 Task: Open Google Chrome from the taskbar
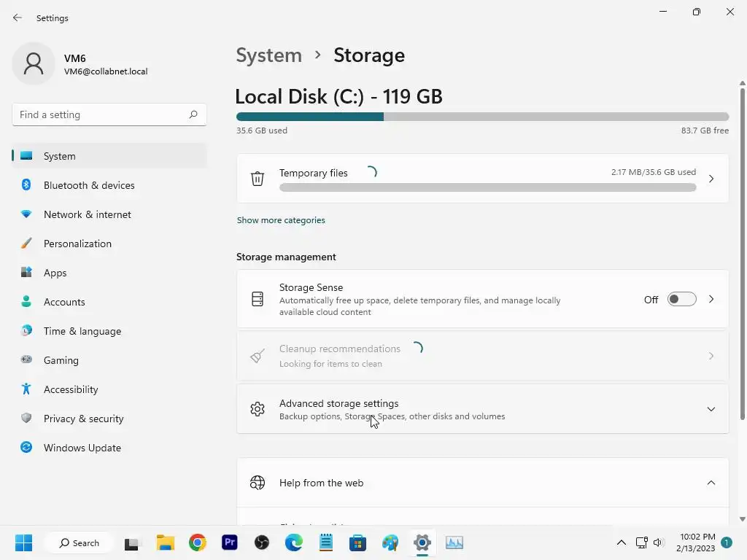197,542
